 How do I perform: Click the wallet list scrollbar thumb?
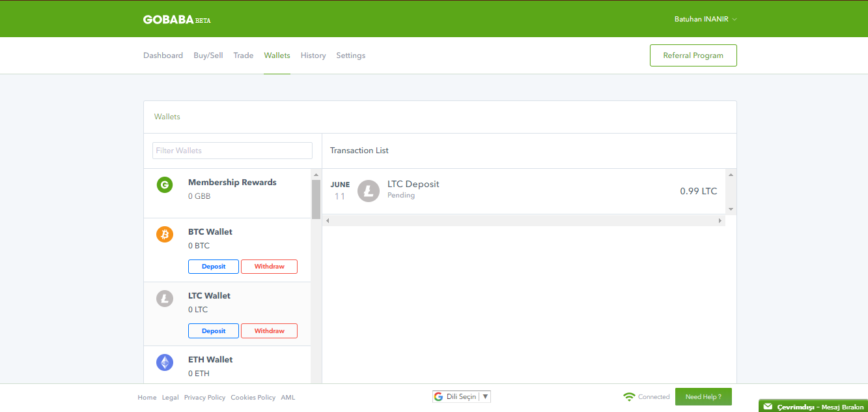click(x=316, y=199)
